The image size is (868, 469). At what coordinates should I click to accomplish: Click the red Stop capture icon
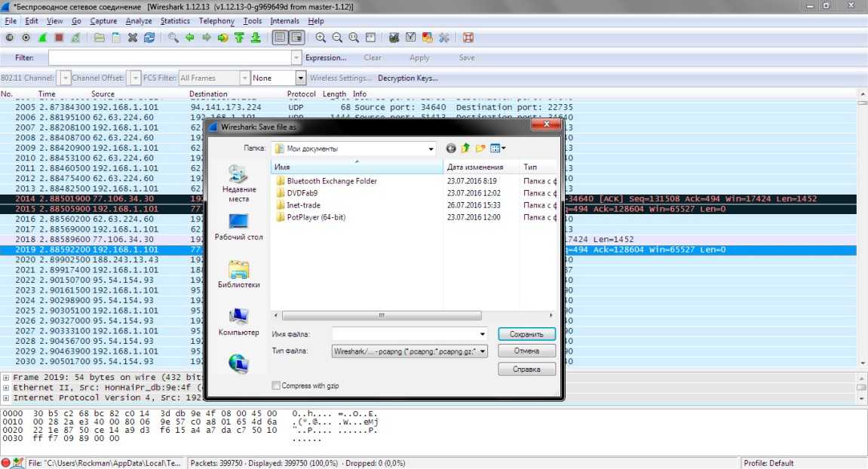point(59,38)
